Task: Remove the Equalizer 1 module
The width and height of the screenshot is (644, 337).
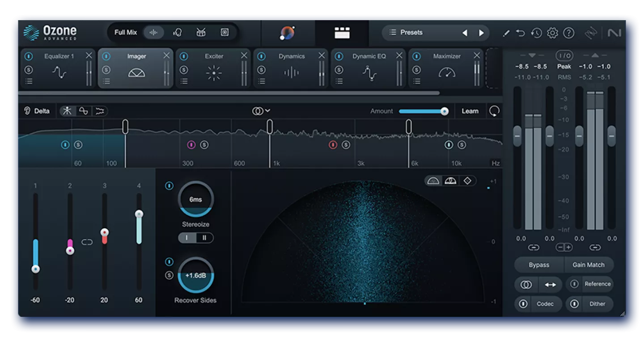Action: 89,55
